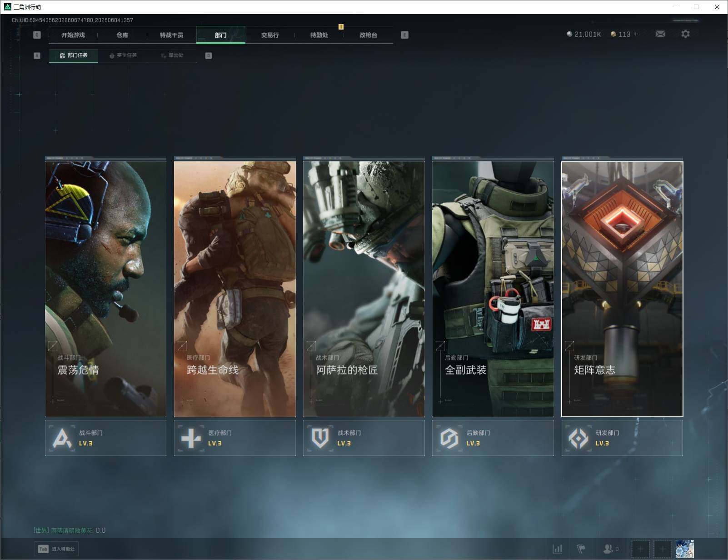Click the D key sub-tab icon

pyautogui.click(x=208, y=55)
